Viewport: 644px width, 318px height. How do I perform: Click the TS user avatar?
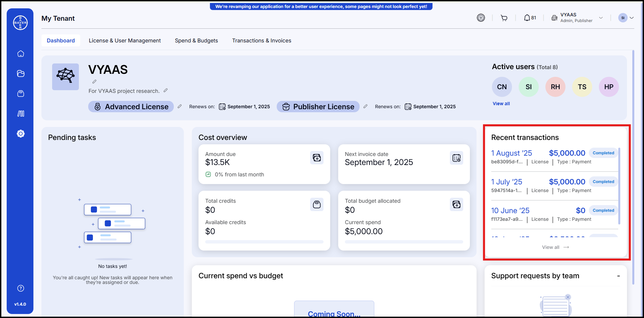coord(582,87)
